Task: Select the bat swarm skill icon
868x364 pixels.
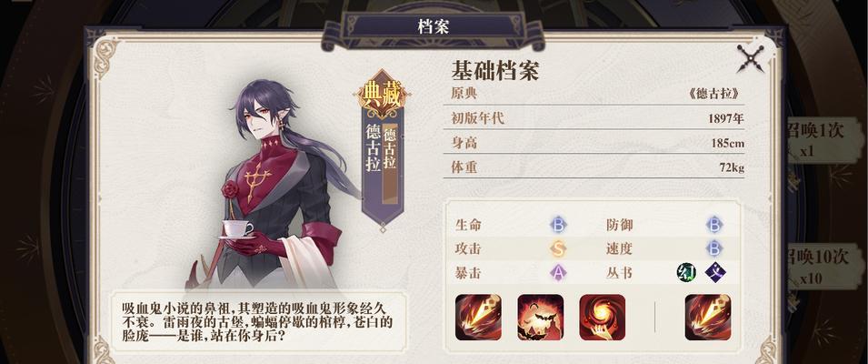Action: tap(540, 318)
